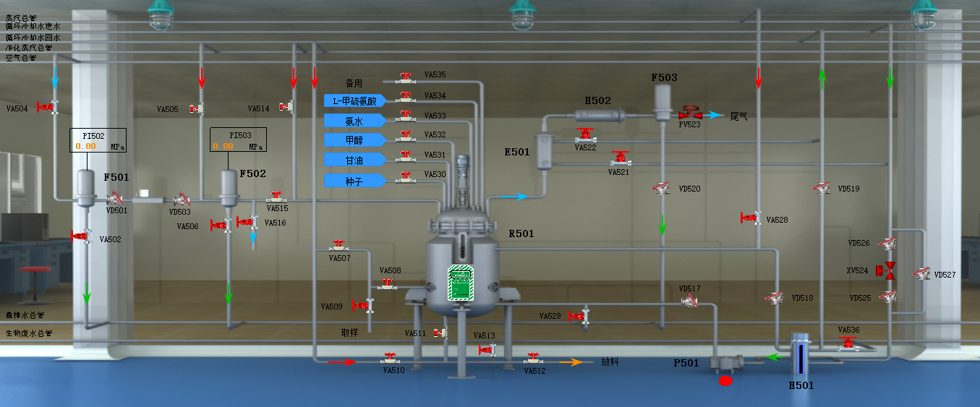Click the XV524 shutoff valve
This screenshot has width=980, height=407.
pos(885,270)
